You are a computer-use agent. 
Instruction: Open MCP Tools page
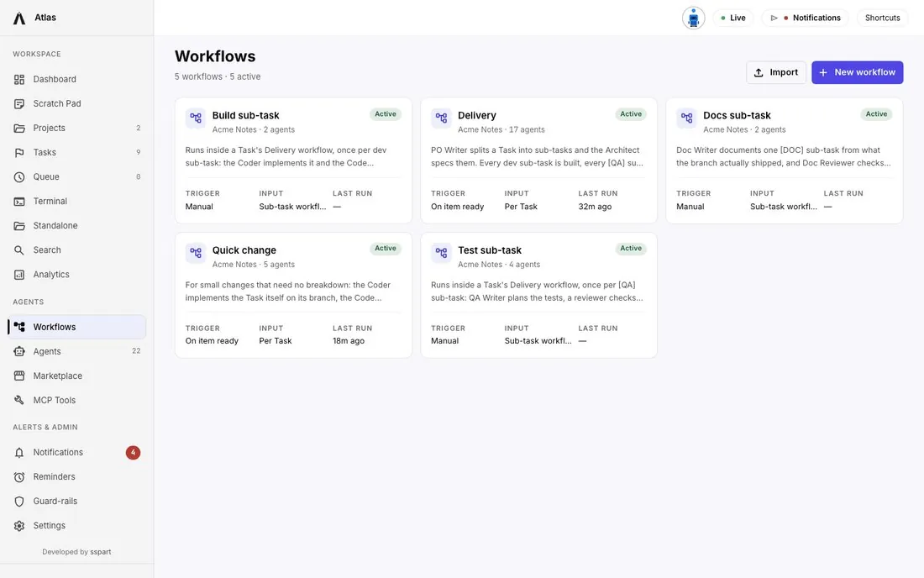(76, 401)
